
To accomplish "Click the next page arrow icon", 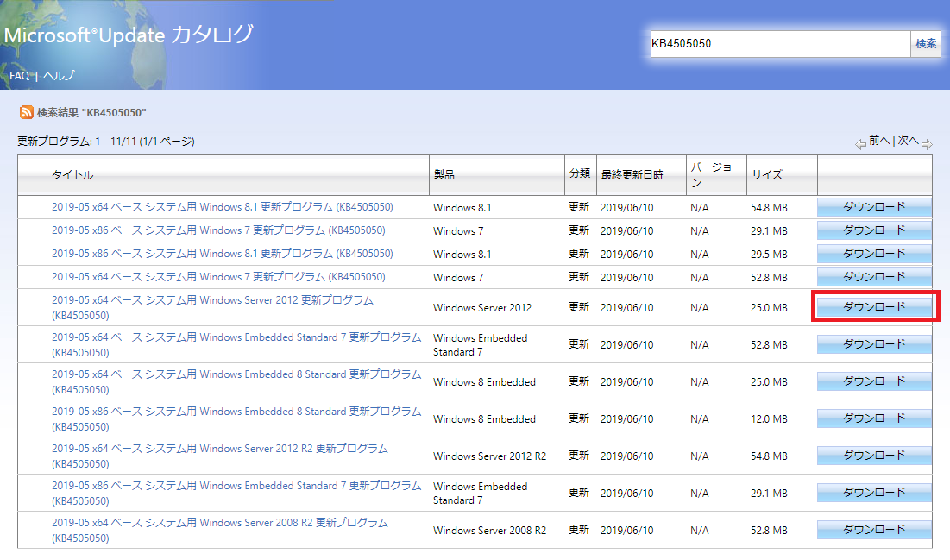I will (x=927, y=144).
